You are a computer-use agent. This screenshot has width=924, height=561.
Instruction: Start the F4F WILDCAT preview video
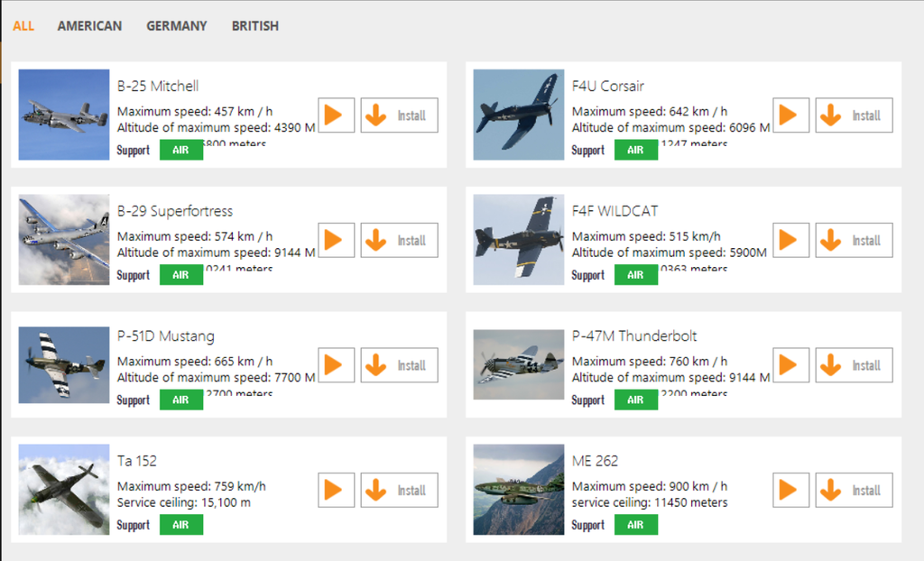[x=790, y=240]
